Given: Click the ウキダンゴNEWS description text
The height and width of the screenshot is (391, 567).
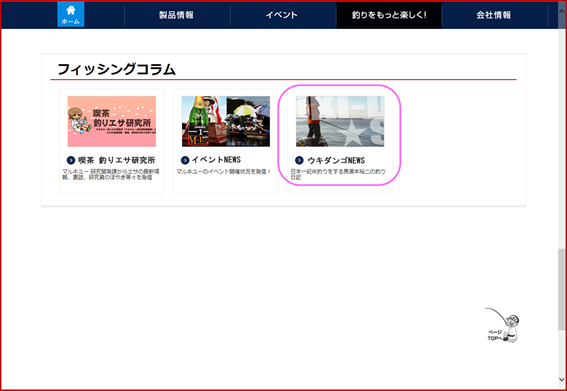Looking at the screenshot, I should pos(338,174).
